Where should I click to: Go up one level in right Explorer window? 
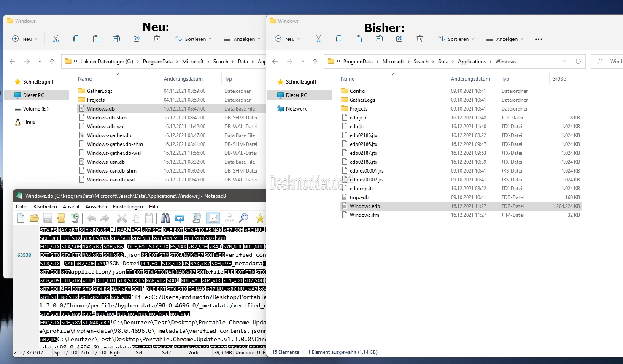coord(315,62)
